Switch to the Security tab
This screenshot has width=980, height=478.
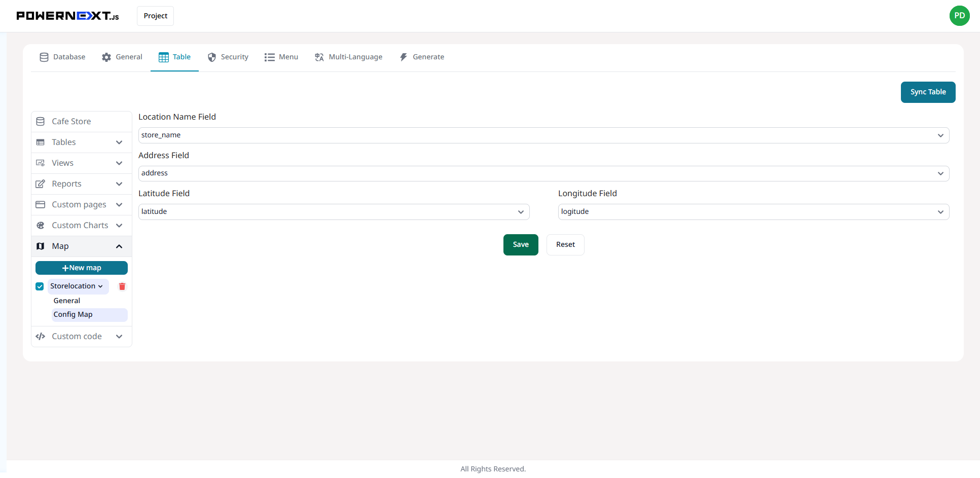228,57
